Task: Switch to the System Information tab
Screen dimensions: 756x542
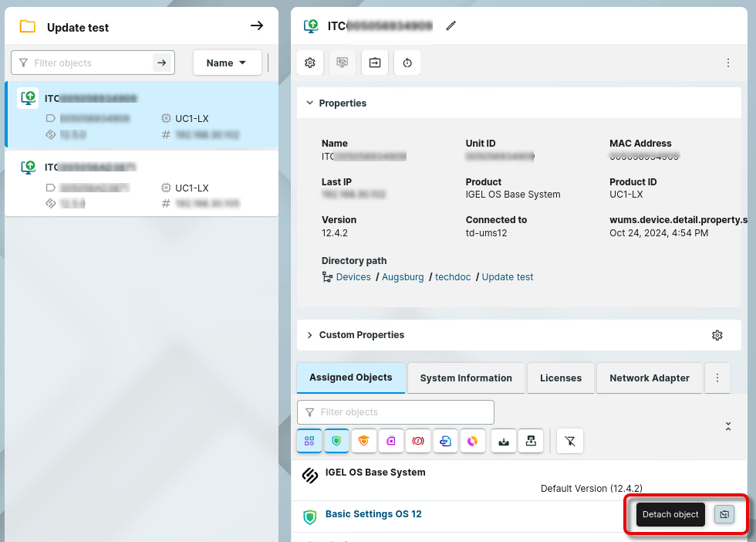Action: coord(466,378)
